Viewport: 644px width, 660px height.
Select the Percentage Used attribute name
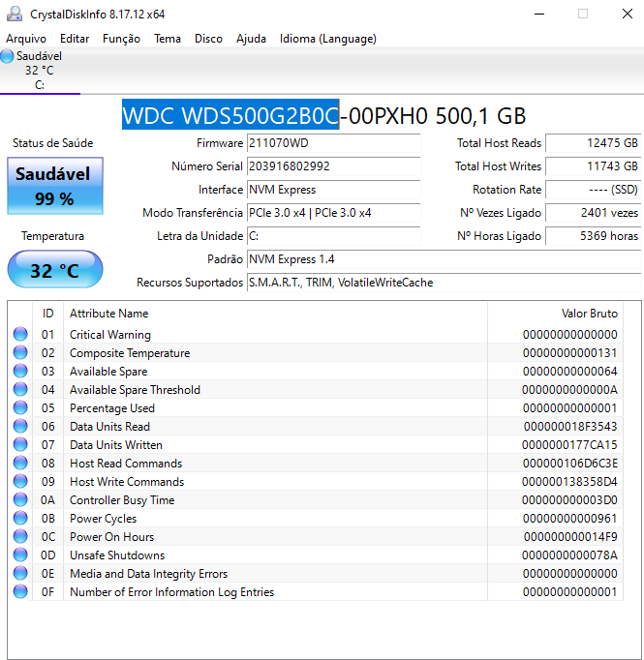(x=112, y=408)
